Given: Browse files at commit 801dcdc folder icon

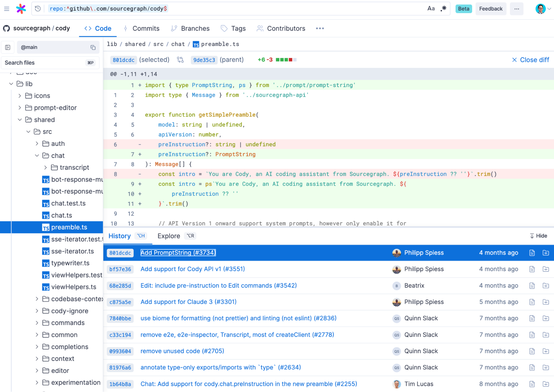Looking at the screenshot, I should click(x=546, y=253).
